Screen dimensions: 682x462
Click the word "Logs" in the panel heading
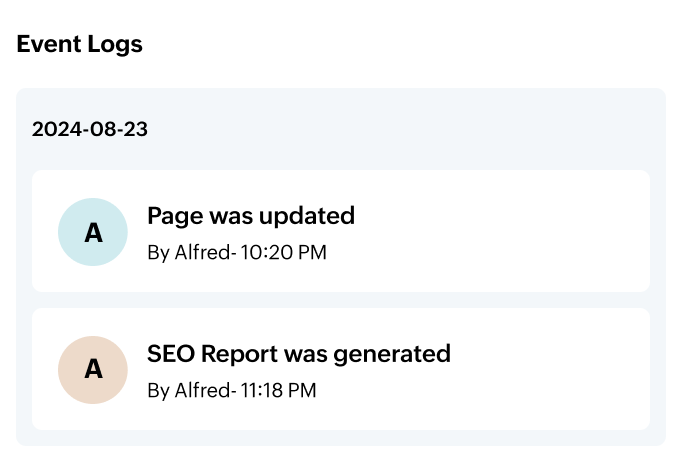click(116, 44)
